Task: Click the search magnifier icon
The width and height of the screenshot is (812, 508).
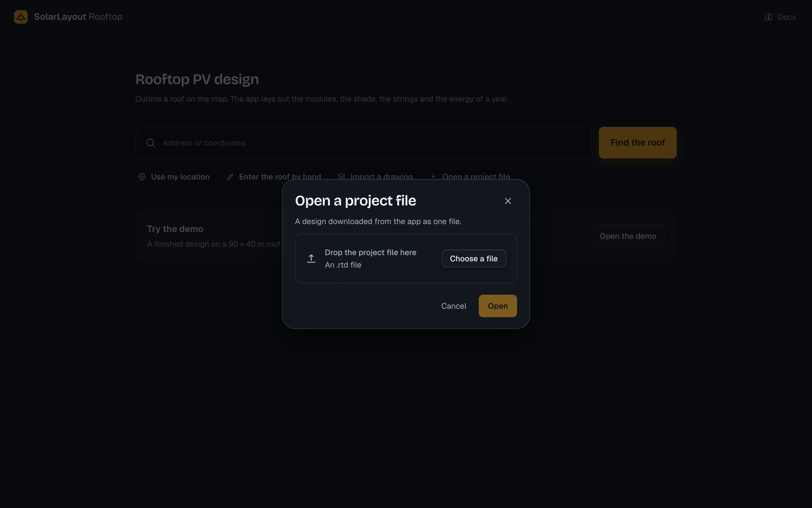Action: pos(151,143)
